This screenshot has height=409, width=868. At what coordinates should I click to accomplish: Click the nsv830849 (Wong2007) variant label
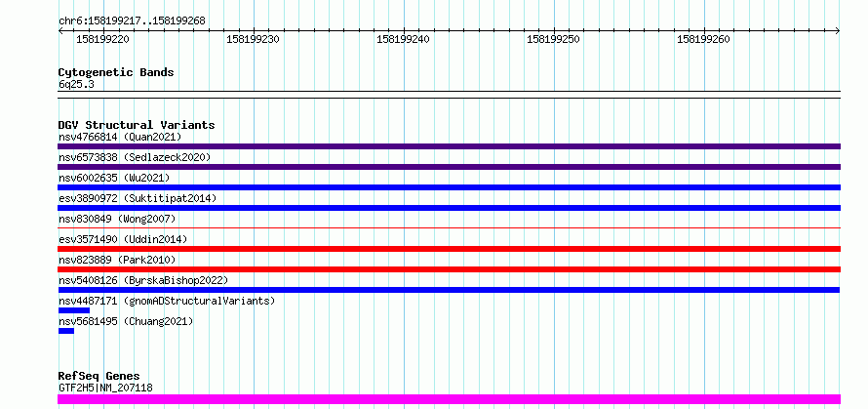point(117,219)
